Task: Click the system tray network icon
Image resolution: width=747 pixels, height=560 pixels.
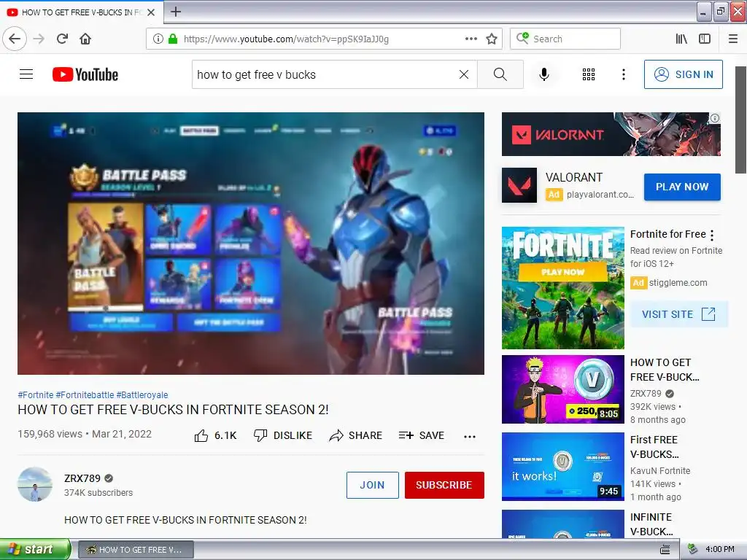Action: [x=692, y=549]
